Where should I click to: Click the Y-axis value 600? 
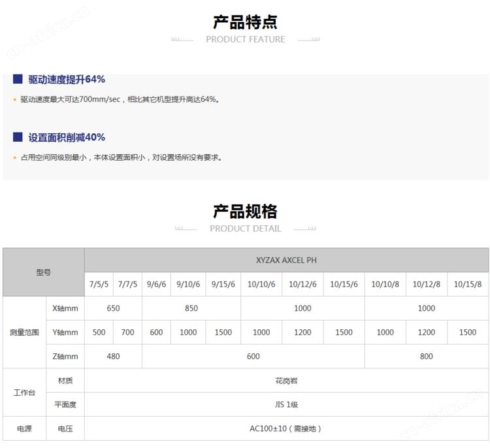click(x=156, y=332)
